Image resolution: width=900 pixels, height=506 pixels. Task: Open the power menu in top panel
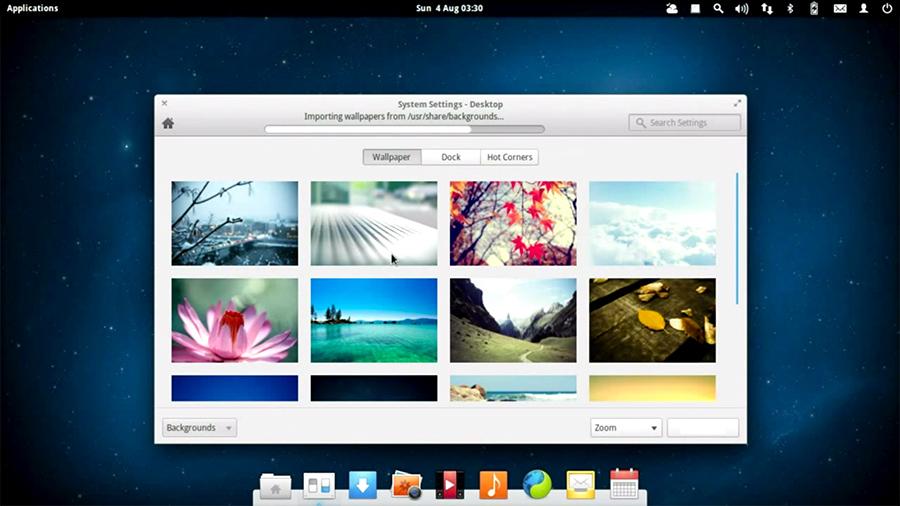[x=885, y=8]
